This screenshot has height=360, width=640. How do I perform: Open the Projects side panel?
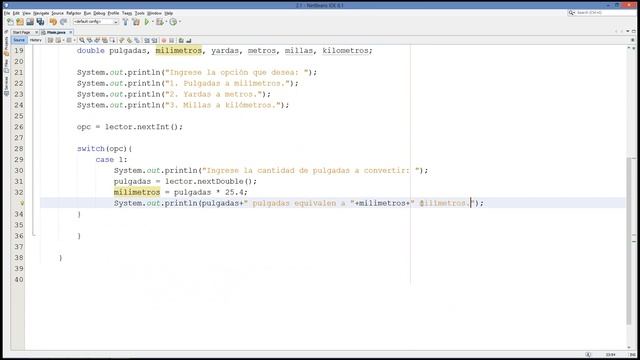coord(6,46)
